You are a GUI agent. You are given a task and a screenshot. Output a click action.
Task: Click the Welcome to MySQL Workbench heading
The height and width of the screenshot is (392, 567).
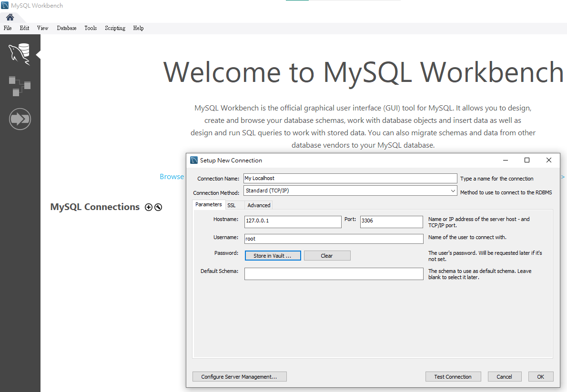point(364,72)
